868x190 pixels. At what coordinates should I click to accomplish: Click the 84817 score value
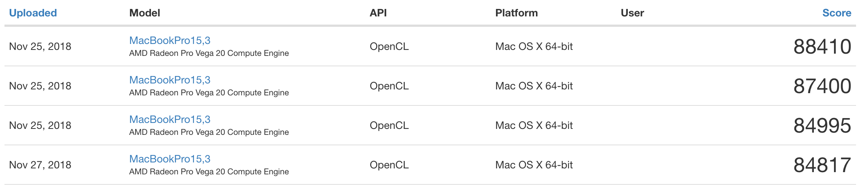coord(822,165)
